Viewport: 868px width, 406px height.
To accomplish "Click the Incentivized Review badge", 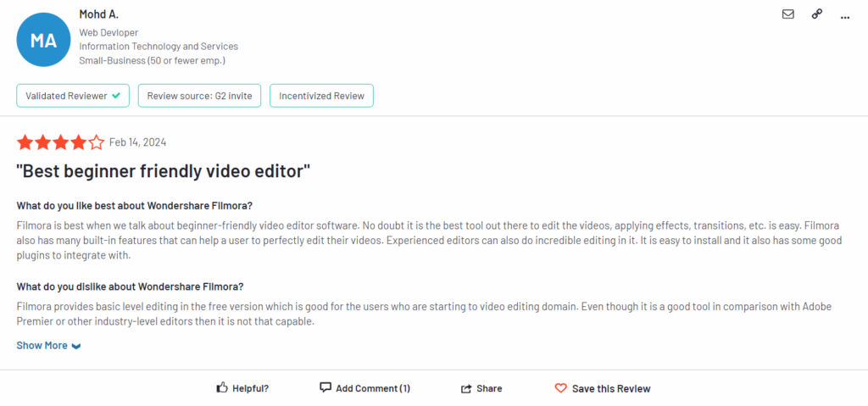I will coord(321,96).
